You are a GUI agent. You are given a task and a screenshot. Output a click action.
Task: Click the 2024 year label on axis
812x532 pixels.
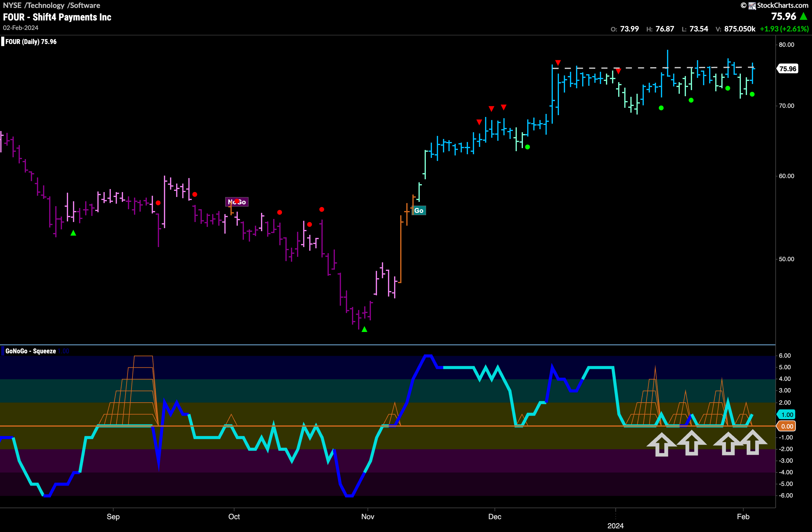pos(615,526)
